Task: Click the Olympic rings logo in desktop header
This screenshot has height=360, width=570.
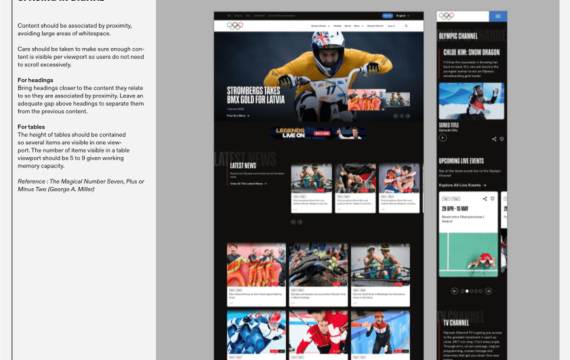Action: tap(235, 26)
